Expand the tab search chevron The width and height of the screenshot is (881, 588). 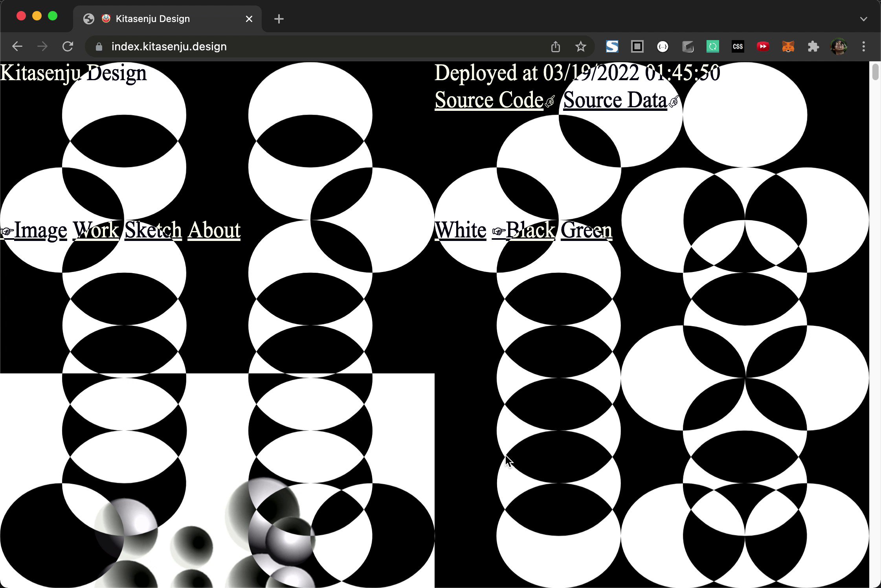863,19
